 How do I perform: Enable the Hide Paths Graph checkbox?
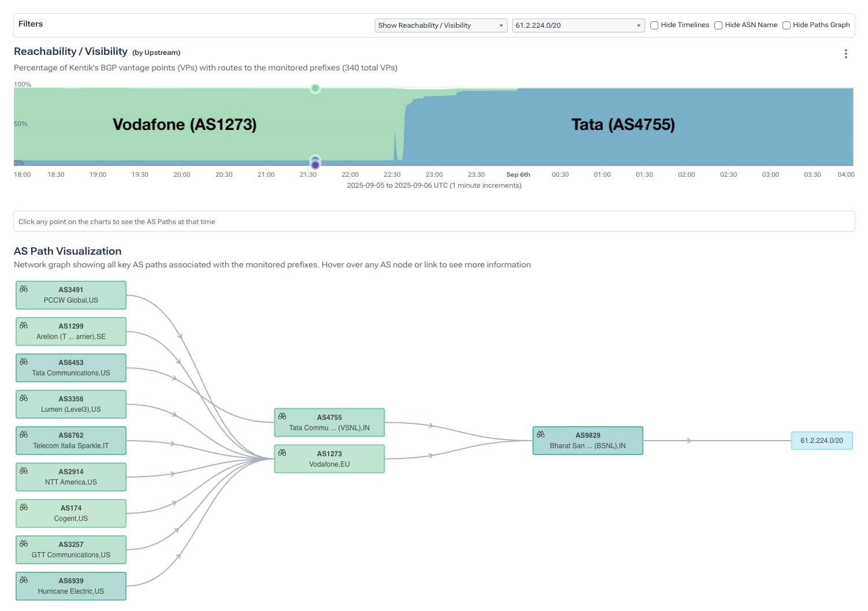point(787,25)
